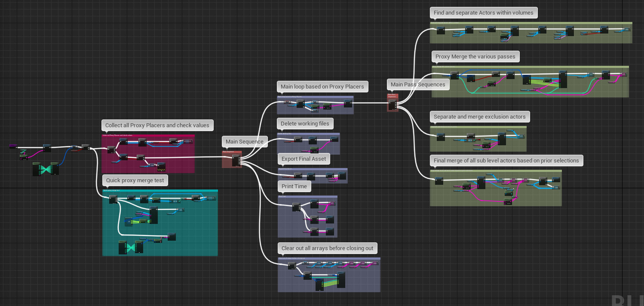Click the striped warning node in Collect Proxy Placers group
Image resolution: width=644 pixels, height=306 pixels.
161,168
